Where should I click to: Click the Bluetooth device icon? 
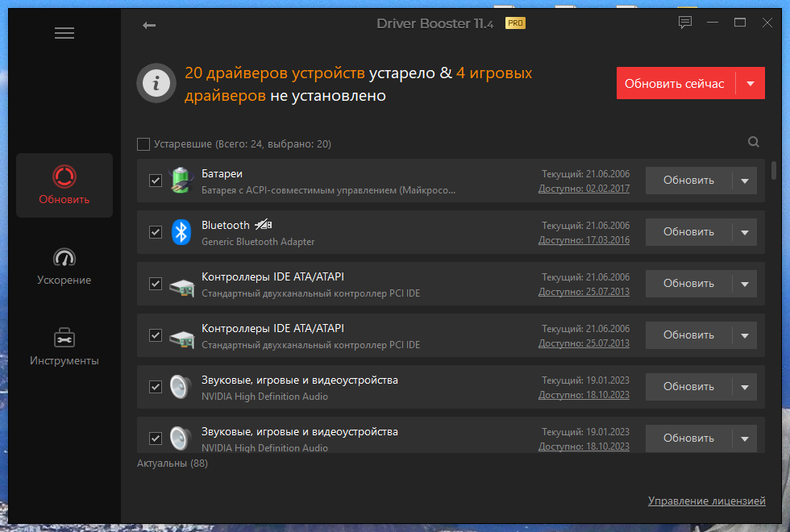(x=181, y=232)
